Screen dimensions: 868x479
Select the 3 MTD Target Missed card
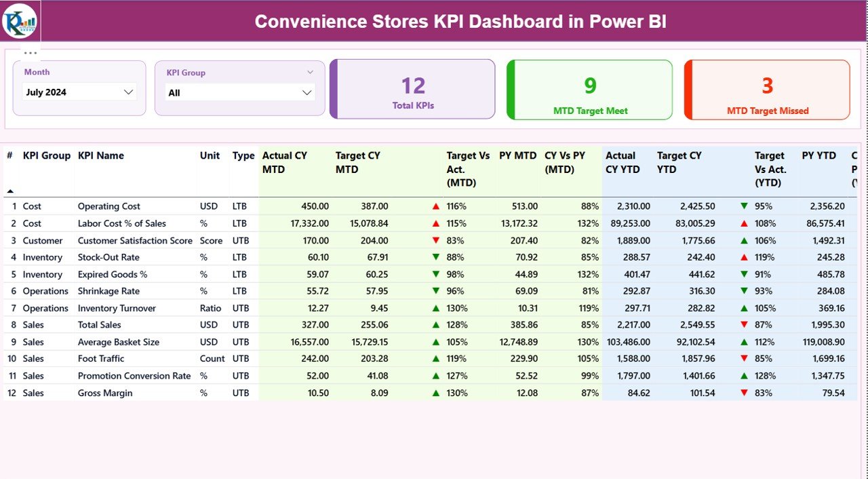tap(766, 89)
